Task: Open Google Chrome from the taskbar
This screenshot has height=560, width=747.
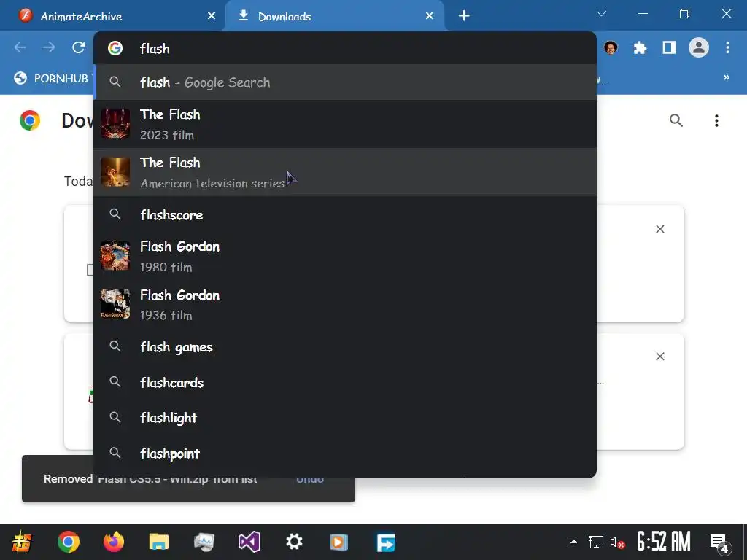Action: [68, 542]
